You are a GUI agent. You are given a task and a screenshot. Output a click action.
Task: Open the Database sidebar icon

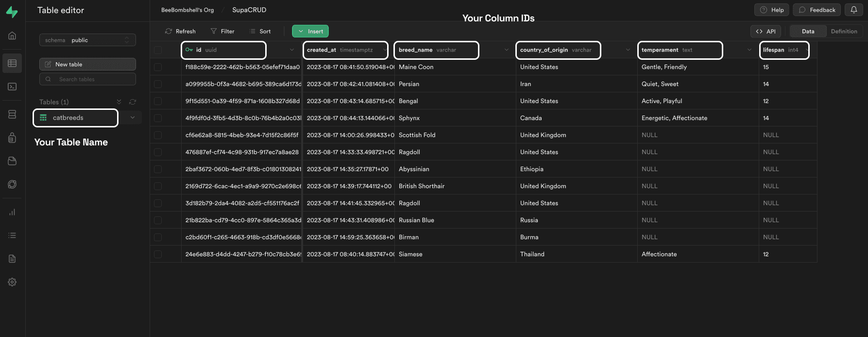tap(12, 114)
